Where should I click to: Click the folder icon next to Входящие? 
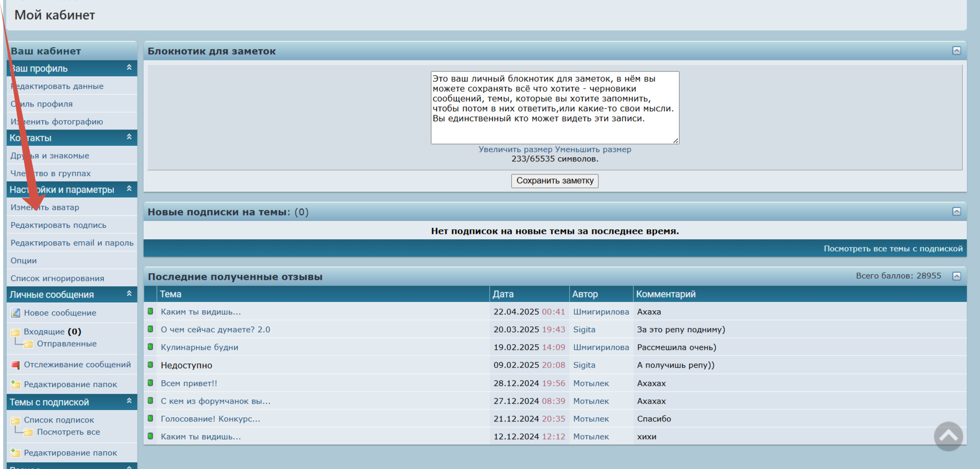click(16, 332)
